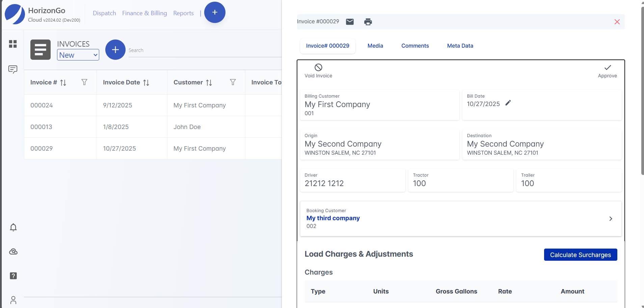Filter the Invoice # column
Screen dimensions: 644x308
coord(84,82)
